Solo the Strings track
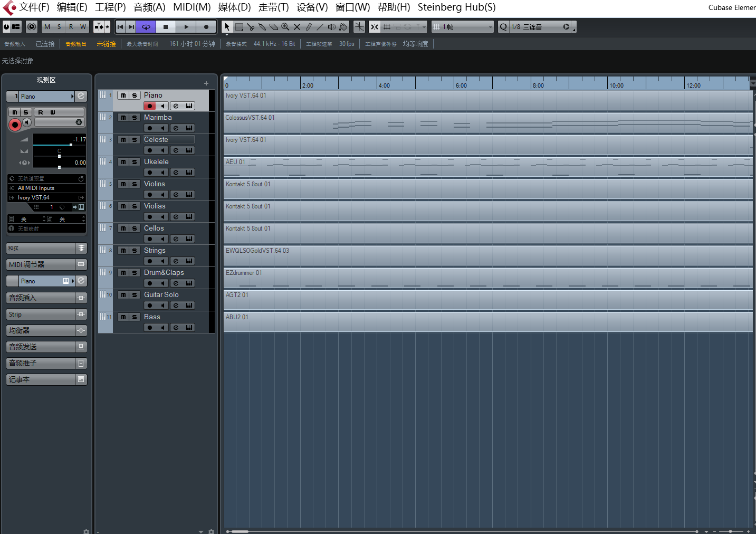Image resolution: width=756 pixels, height=534 pixels. 135,251
